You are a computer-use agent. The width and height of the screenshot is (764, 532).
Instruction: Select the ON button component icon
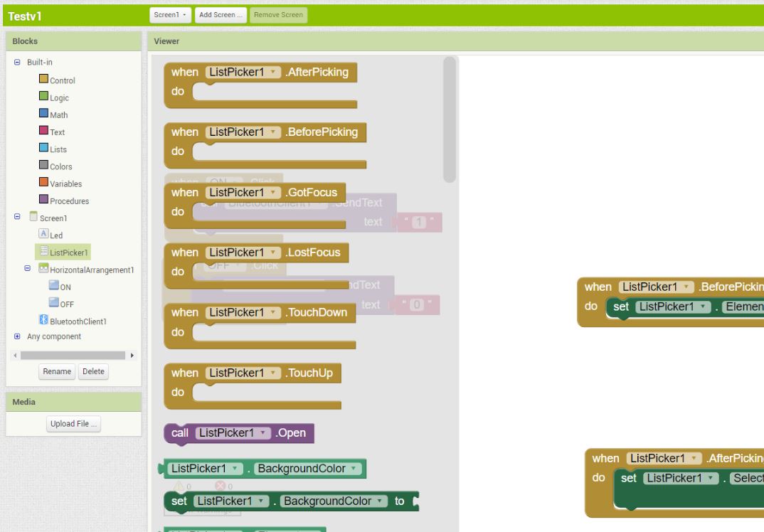(x=54, y=285)
